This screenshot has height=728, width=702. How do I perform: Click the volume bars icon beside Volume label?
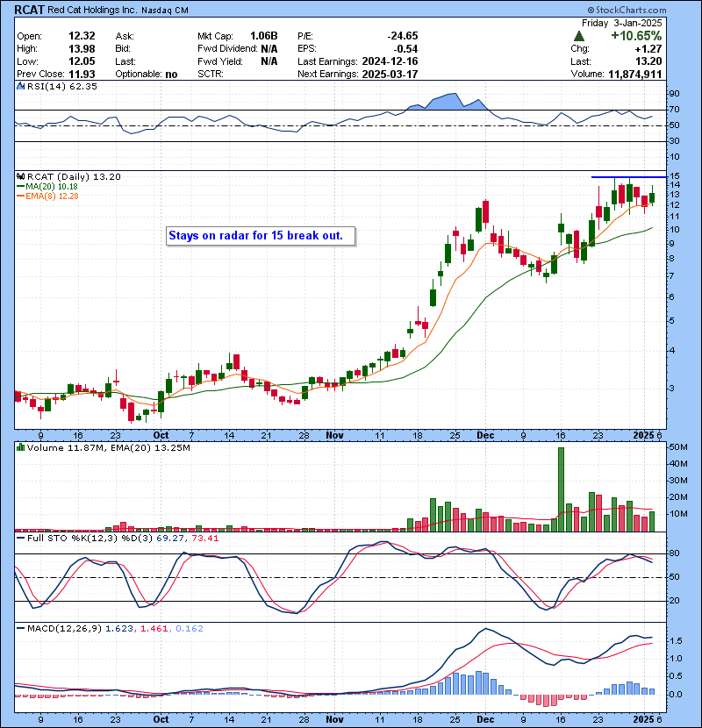(20, 447)
